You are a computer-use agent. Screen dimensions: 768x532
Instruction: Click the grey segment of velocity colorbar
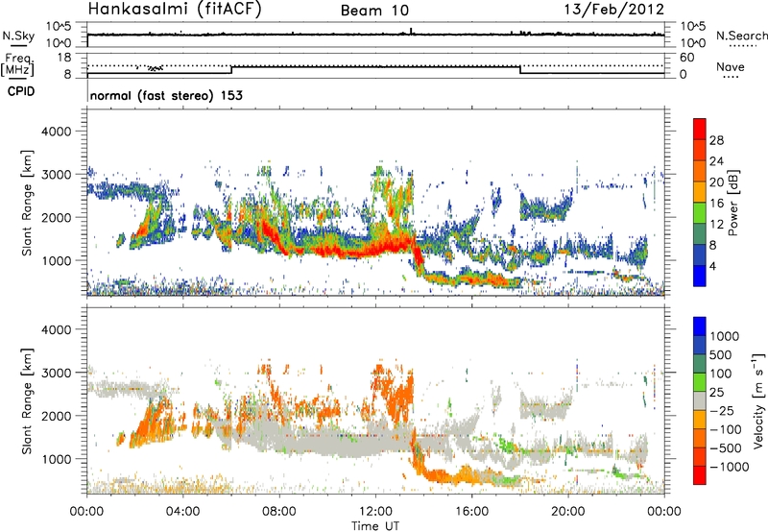700,401
